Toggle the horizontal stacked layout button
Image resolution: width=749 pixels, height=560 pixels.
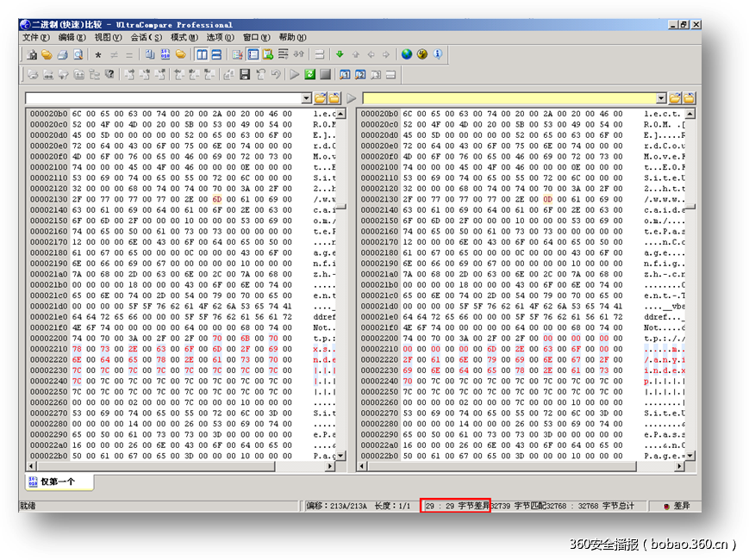point(216,55)
